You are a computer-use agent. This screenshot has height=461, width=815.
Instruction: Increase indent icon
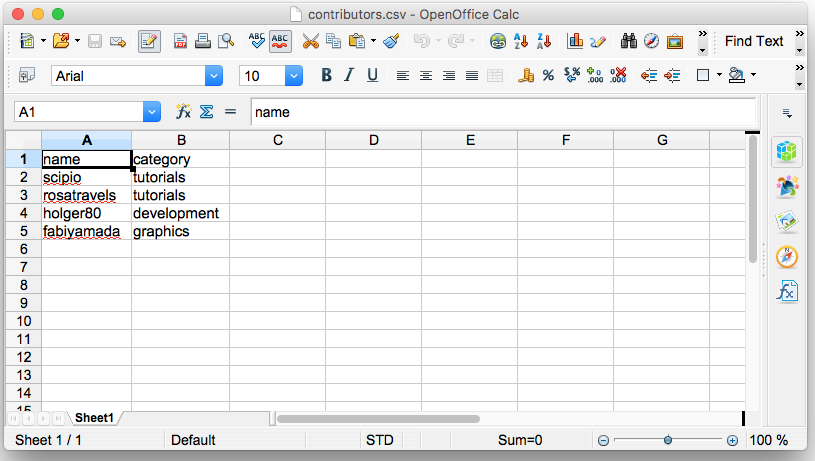pyautogui.click(x=672, y=76)
